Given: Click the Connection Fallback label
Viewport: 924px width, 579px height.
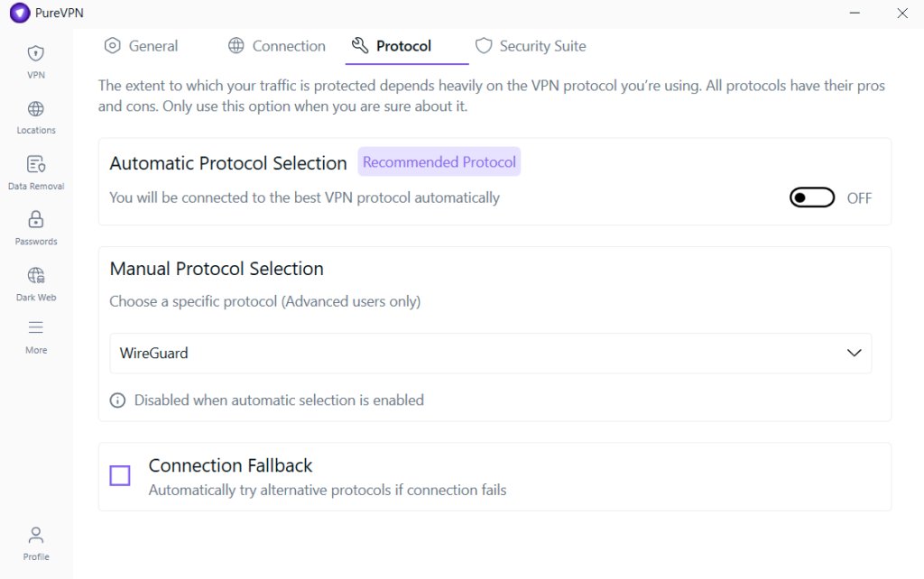Looking at the screenshot, I should click(x=230, y=465).
